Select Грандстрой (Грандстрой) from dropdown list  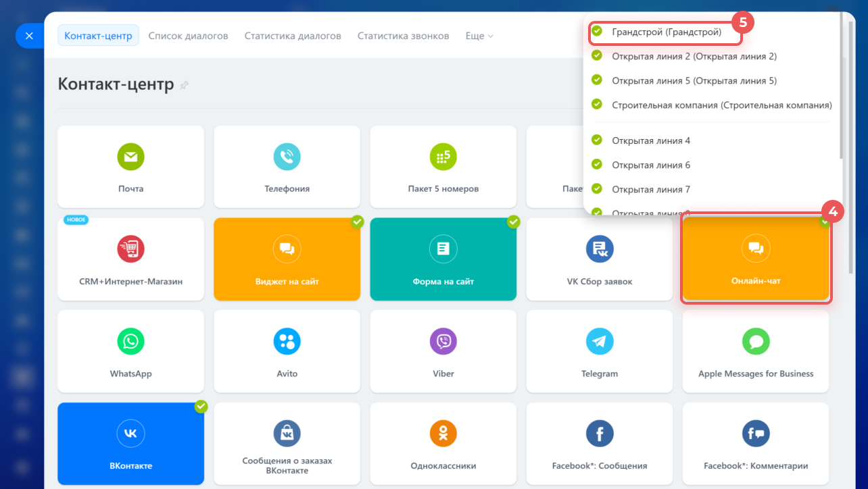666,32
